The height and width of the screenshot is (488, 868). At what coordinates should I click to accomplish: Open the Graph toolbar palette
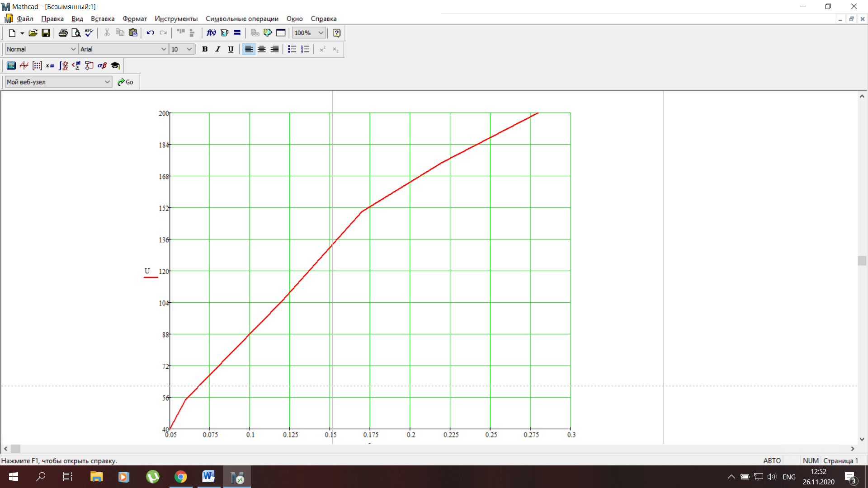coord(24,66)
